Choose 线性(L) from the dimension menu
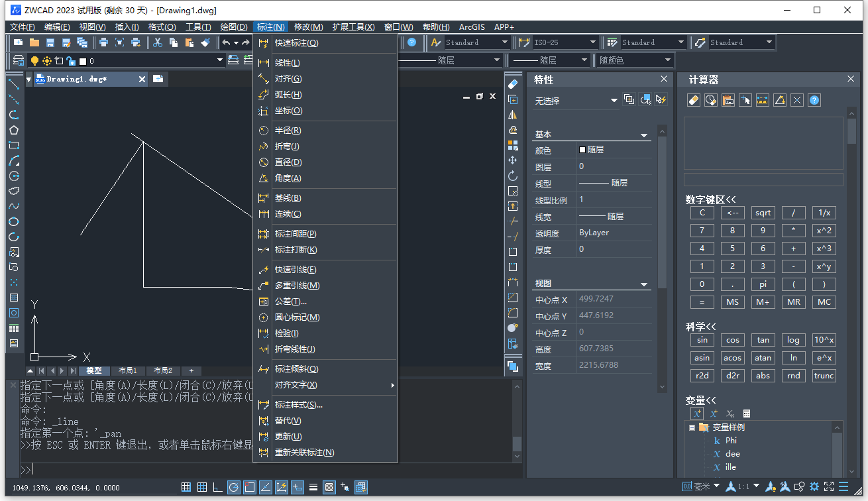 288,63
